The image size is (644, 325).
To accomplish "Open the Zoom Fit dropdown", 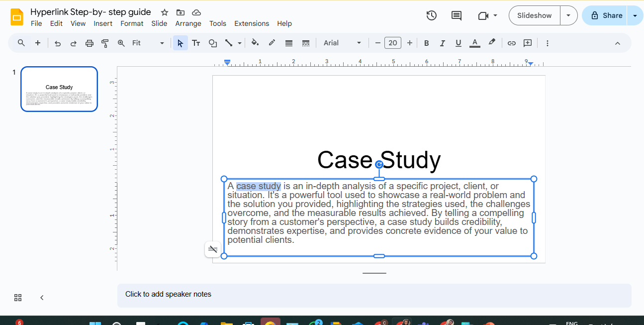I will (161, 43).
